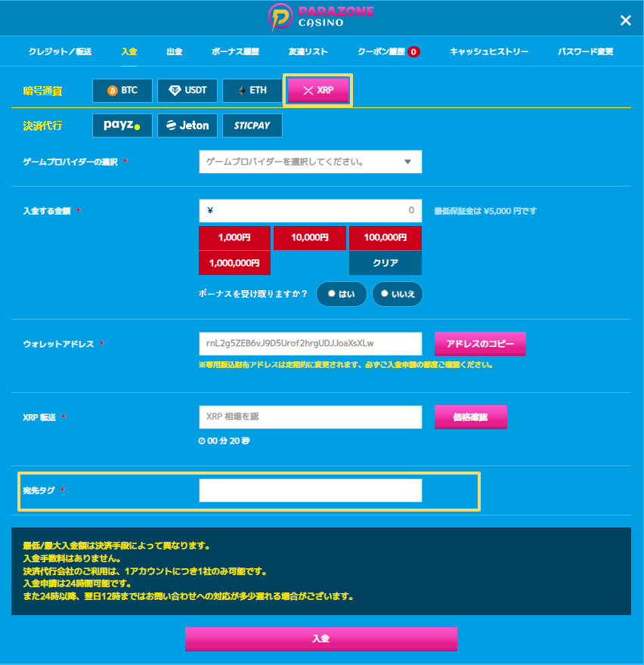Add 1,000,000円 to the deposit amount
644x665 pixels.
click(234, 263)
